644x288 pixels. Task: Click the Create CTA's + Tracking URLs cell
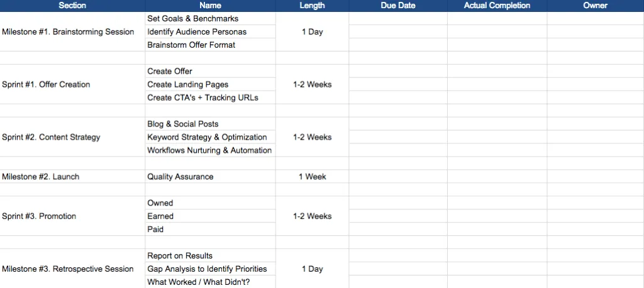203,97
